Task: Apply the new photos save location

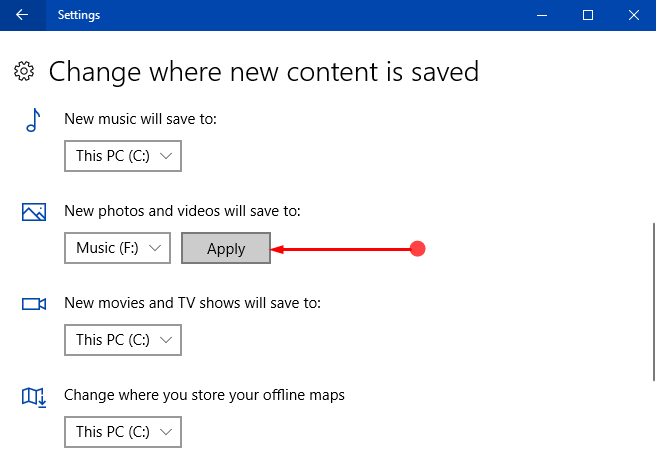Action: [x=226, y=248]
